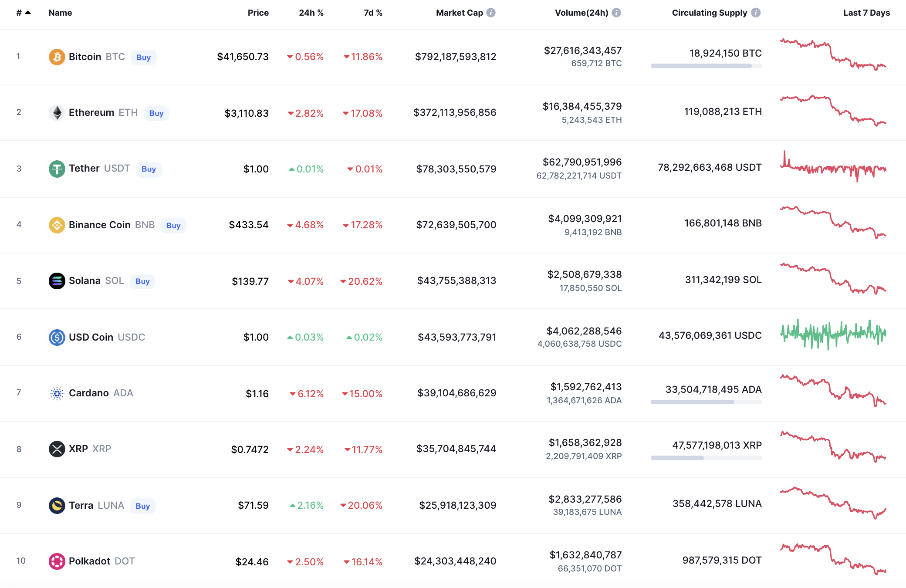
Task: Click XRP circulating supply progress bar
Action: click(706, 458)
